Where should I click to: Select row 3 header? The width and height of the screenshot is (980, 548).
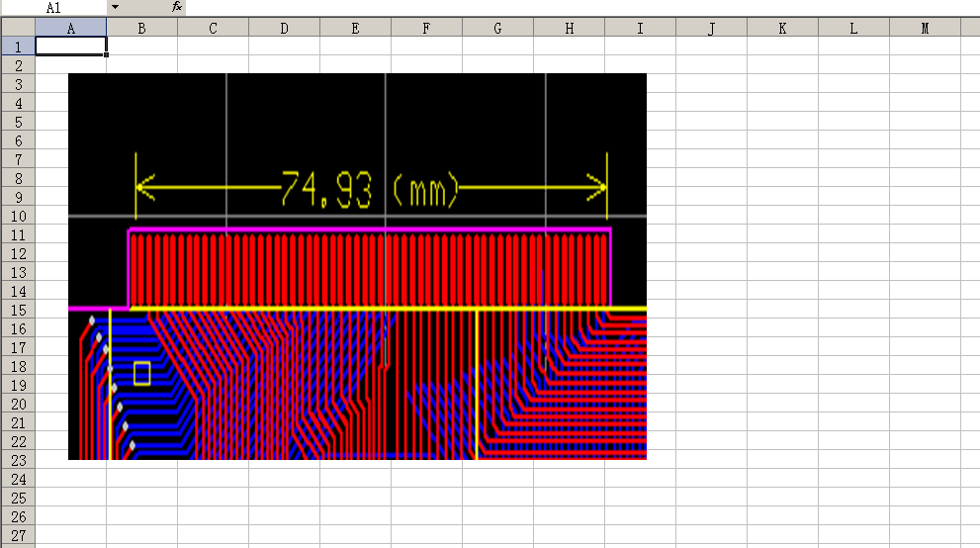[18, 84]
